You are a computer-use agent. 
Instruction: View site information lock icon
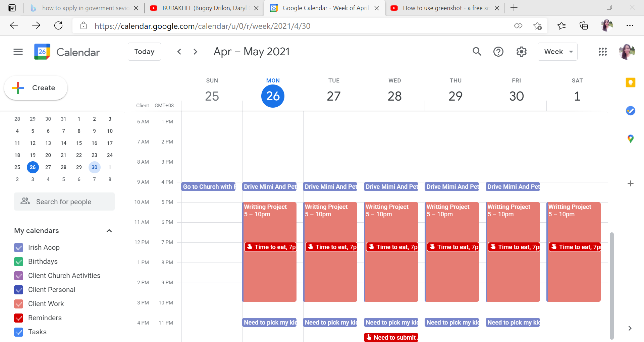[x=84, y=26]
